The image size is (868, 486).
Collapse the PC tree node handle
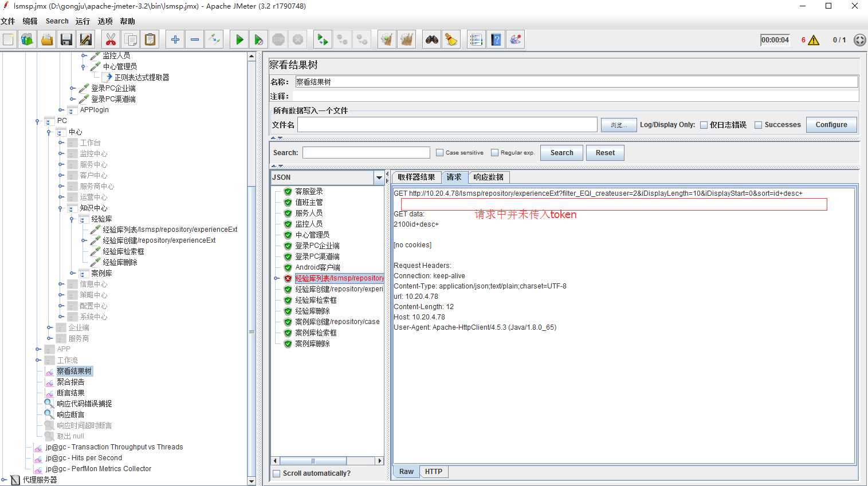pos(37,121)
